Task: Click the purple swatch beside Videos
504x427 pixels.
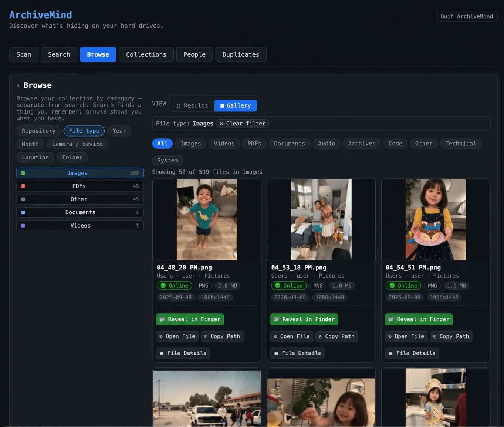Action: pyautogui.click(x=23, y=225)
